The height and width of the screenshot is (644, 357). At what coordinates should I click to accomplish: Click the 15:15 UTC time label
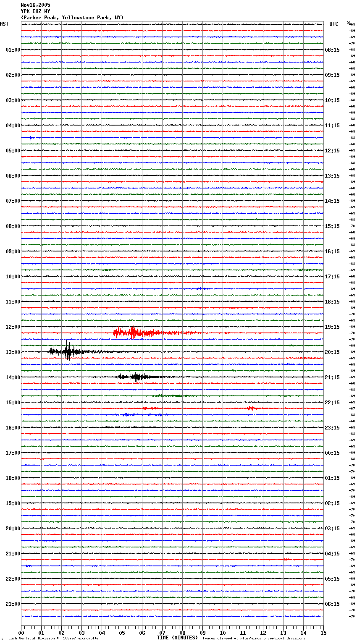pyautogui.click(x=332, y=226)
